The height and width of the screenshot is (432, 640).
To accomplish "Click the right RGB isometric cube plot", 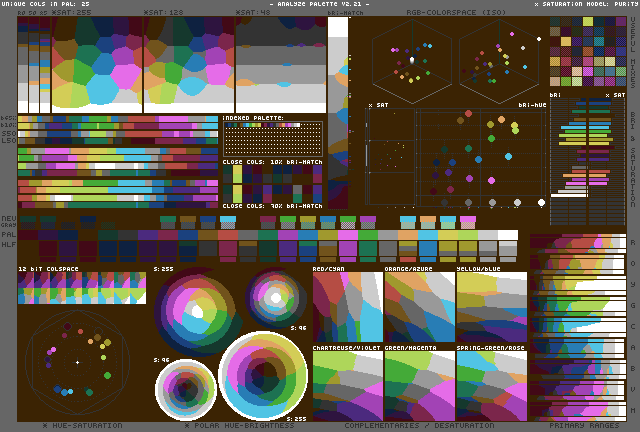I will click(499, 61).
